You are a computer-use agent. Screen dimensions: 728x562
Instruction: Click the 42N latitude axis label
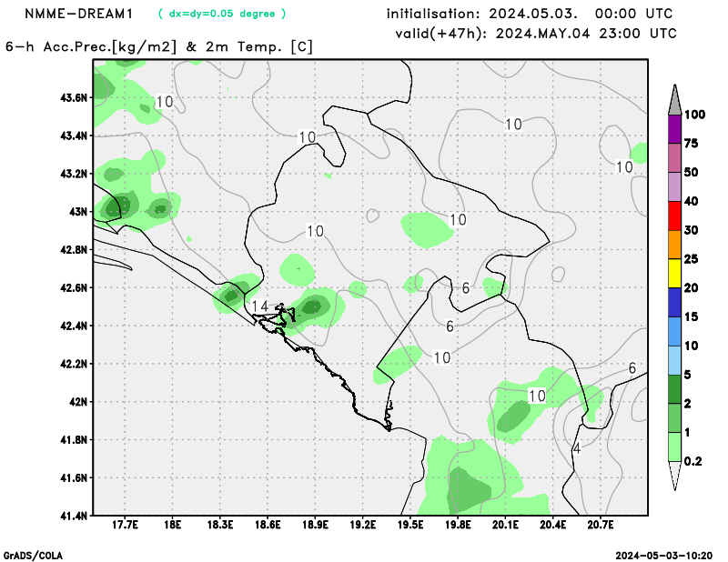coord(78,402)
